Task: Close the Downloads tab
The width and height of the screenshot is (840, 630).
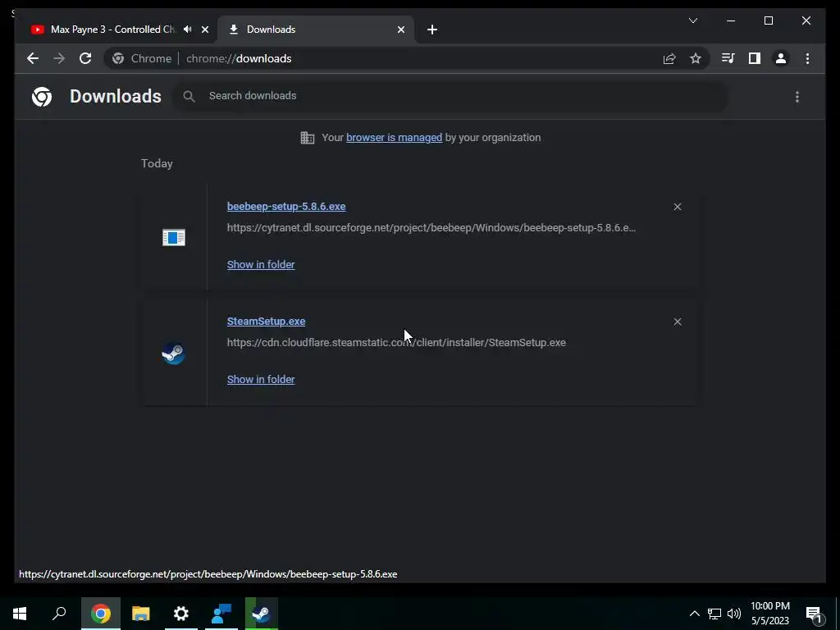Action: click(400, 30)
